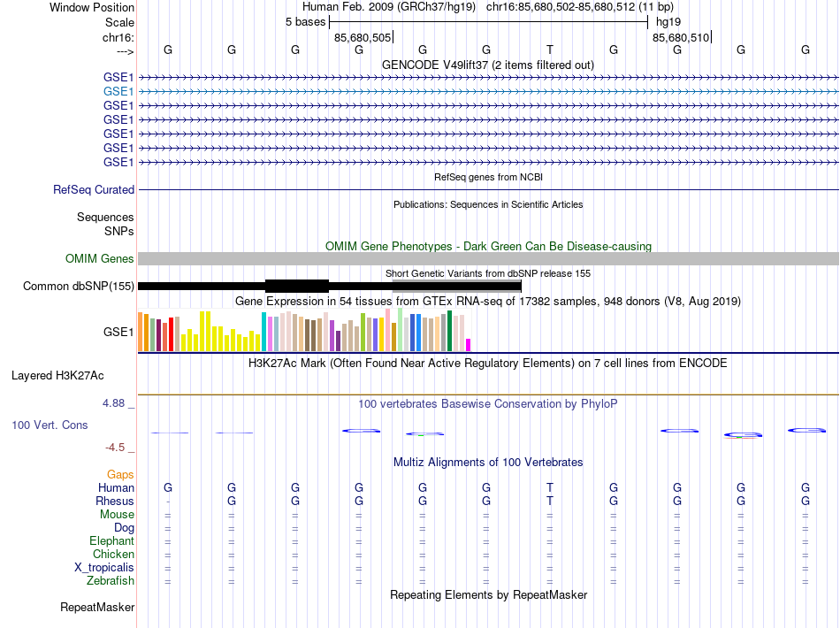Open the 100 Vert. Cons track label
Viewport: 840px width, 628px height.
pos(50,425)
